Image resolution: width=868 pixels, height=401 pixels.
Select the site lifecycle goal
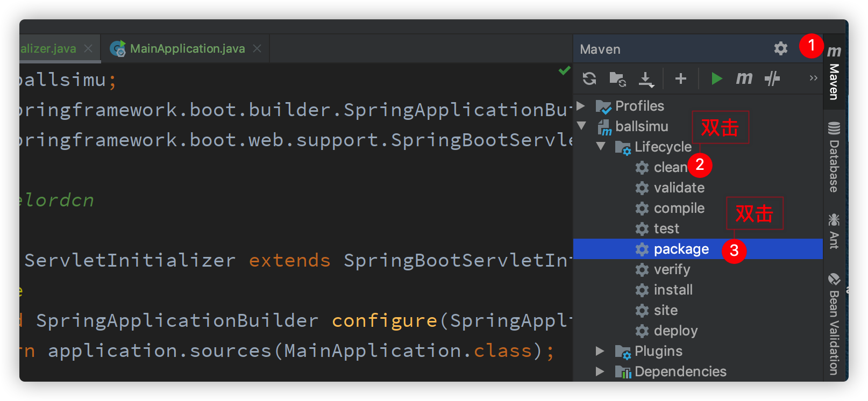coord(665,310)
